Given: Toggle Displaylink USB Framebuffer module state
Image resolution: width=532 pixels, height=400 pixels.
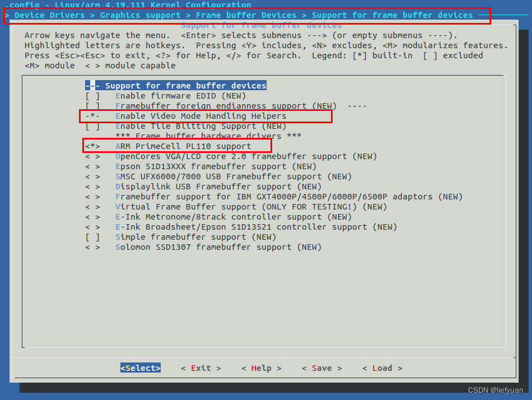Looking at the screenshot, I should (x=92, y=187).
